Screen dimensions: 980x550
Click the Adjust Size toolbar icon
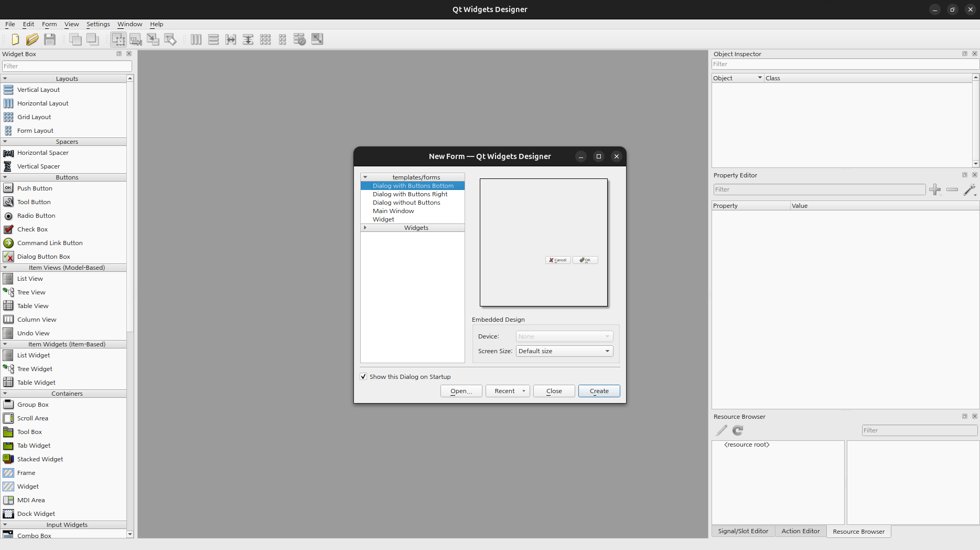[x=317, y=39]
